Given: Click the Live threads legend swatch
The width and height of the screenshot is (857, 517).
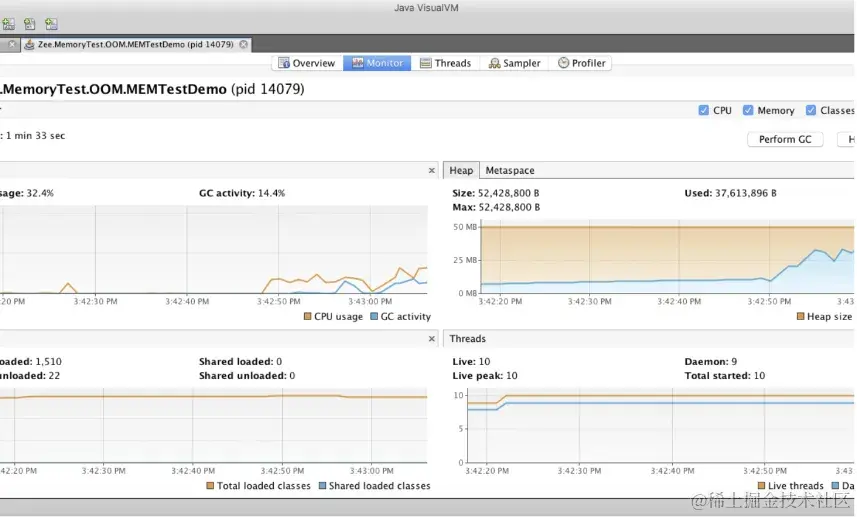Looking at the screenshot, I should (x=761, y=486).
